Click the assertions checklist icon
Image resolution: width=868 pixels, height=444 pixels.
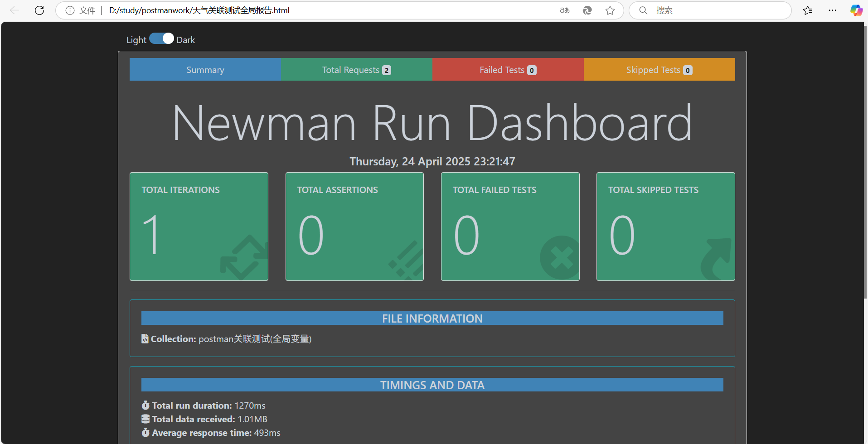(407, 260)
